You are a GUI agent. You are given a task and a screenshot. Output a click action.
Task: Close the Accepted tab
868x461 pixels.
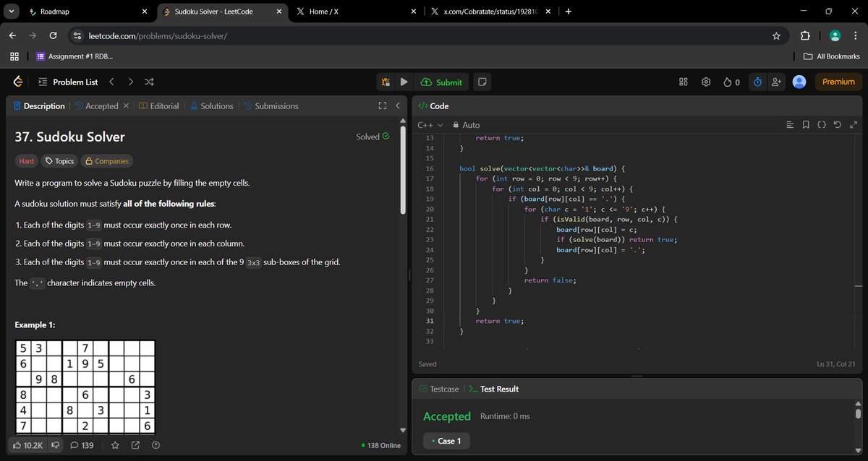point(126,105)
